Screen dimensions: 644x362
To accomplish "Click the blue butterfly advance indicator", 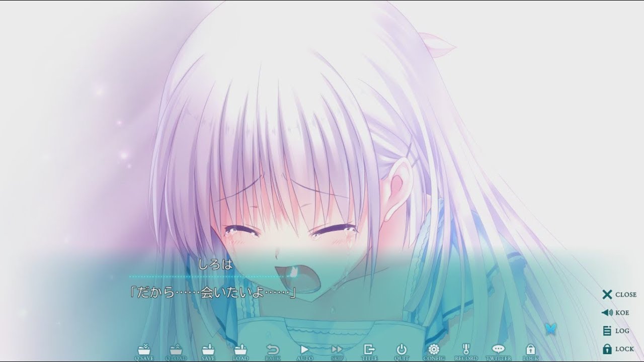I will (551, 329).
